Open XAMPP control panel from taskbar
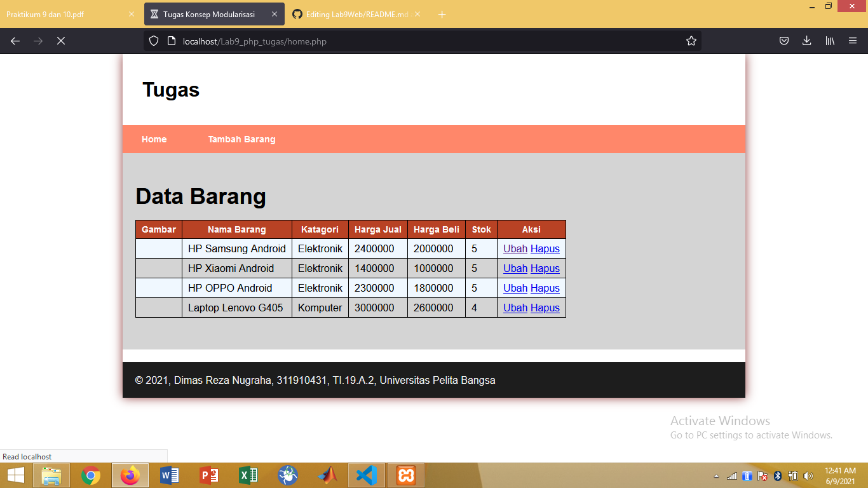 coord(406,475)
